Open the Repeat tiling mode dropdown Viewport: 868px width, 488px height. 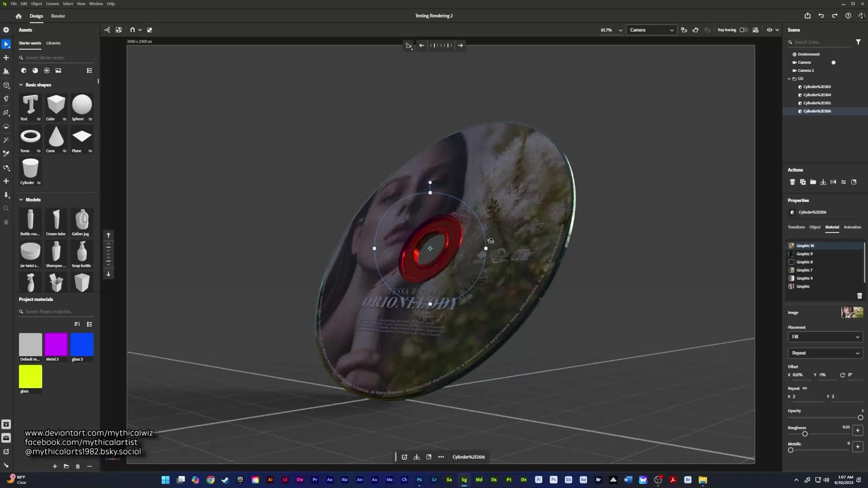(x=825, y=353)
